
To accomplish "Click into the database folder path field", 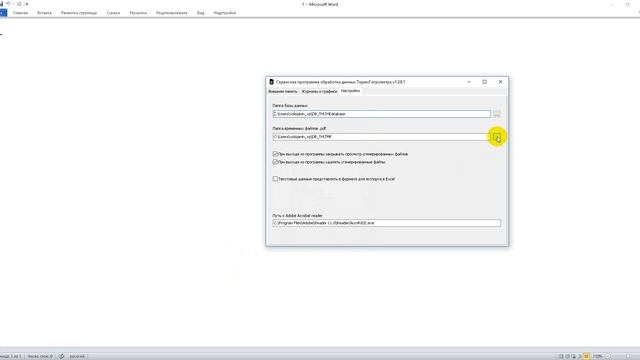I will (382, 114).
